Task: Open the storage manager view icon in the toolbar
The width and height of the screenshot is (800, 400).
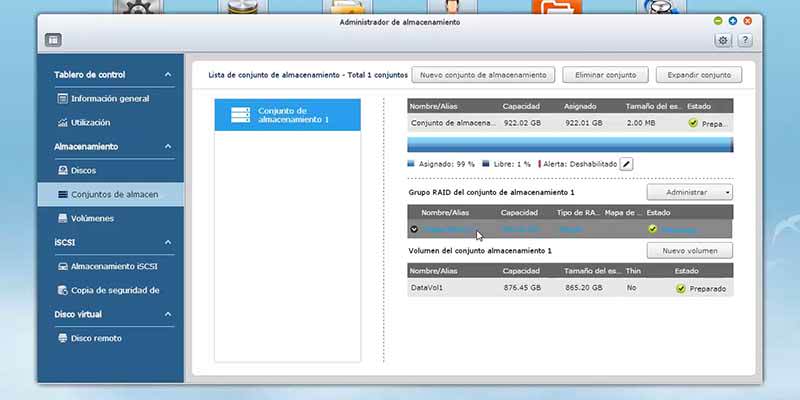Action: click(53, 40)
